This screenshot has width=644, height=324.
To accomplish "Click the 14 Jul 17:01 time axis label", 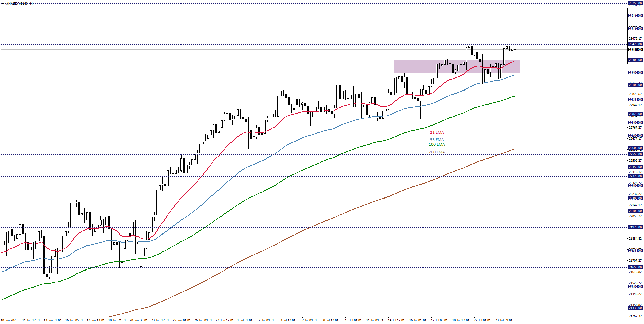I will (397, 320).
